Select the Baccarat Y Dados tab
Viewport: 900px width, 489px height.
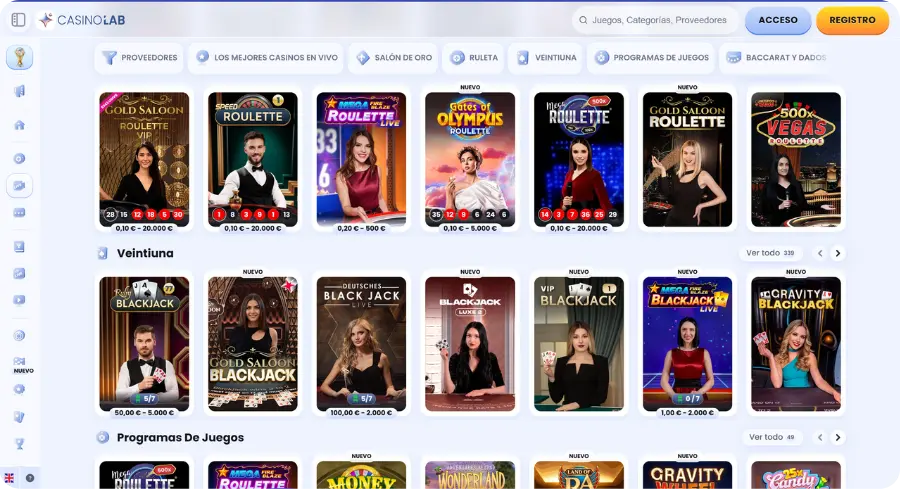[x=775, y=57]
